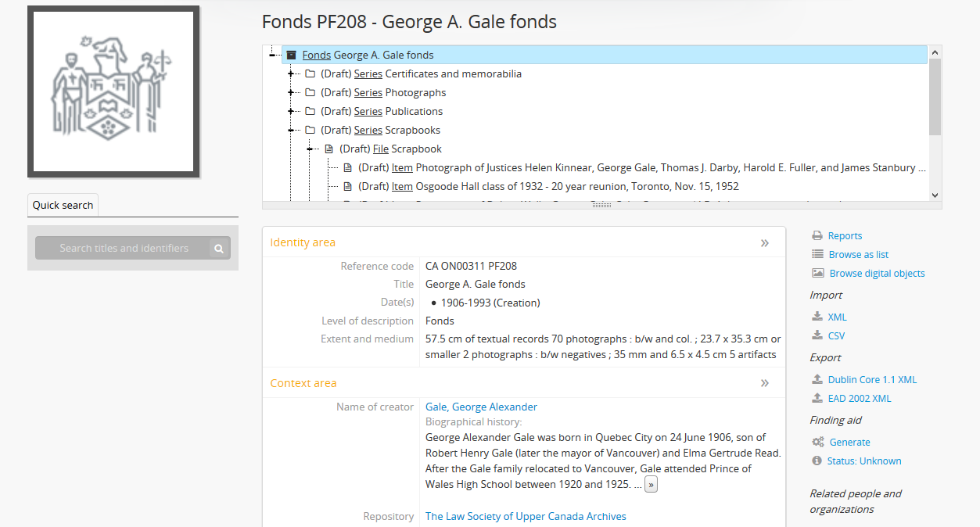Click the Reports printer icon
This screenshot has width=980, height=527.
pos(817,236)
